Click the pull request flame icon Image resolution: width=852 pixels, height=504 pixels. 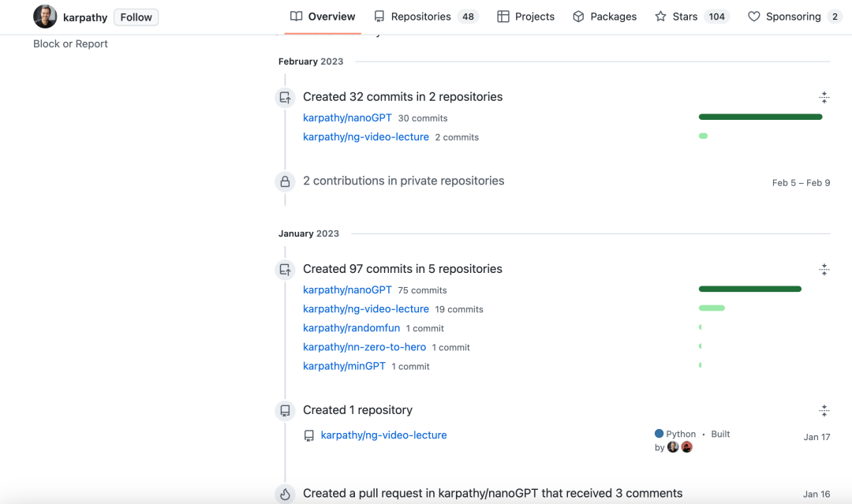pos(285,495)
